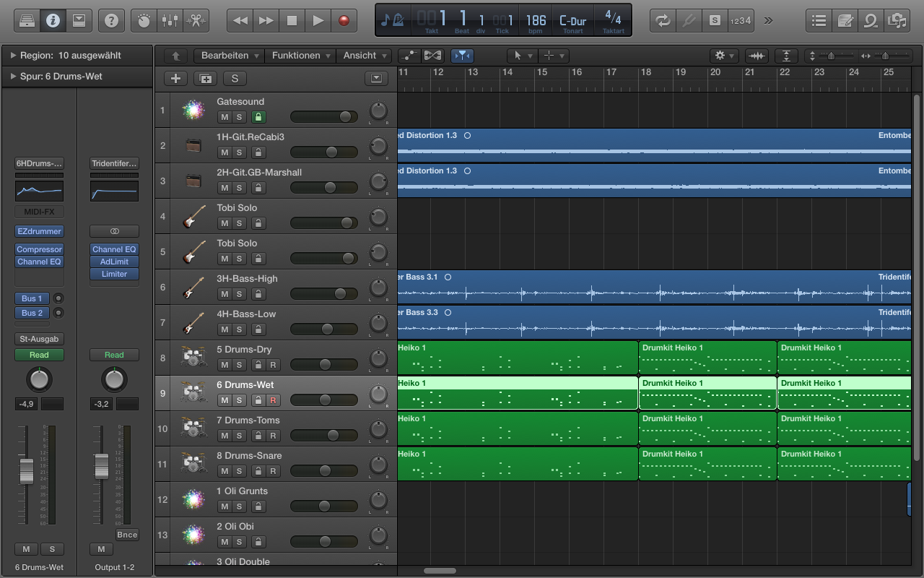Disable record on 6 Drums-Wet track
The image size is (924, 578).
click(x=273, y=400)
